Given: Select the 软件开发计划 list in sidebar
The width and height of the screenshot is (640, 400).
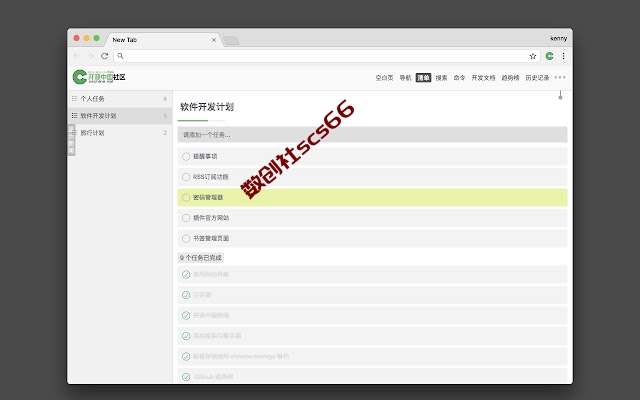Looking at the screenshot, I should [120, 116].
